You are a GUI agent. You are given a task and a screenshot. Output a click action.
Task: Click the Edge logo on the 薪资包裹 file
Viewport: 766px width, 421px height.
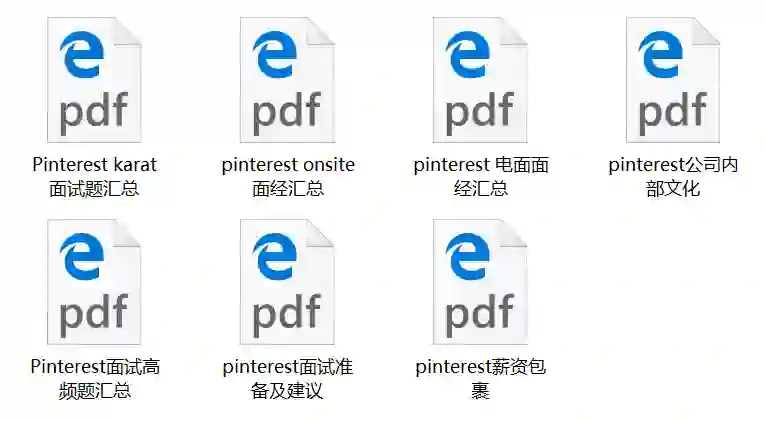(x=468, y=256)
